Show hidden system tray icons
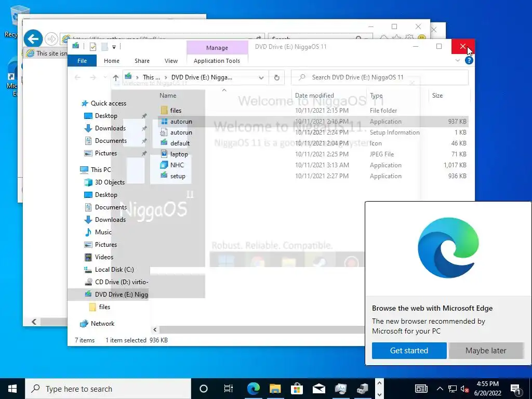The image size is (532, 399). (440, 389)
